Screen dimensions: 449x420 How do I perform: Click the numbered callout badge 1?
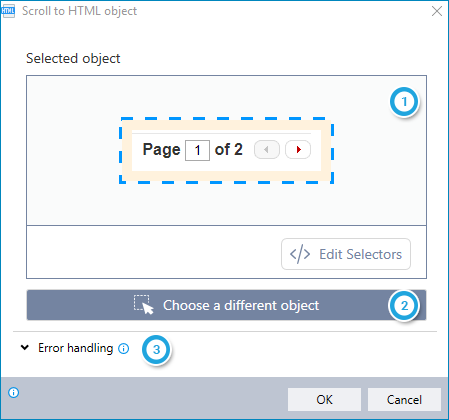coord(404,102)
